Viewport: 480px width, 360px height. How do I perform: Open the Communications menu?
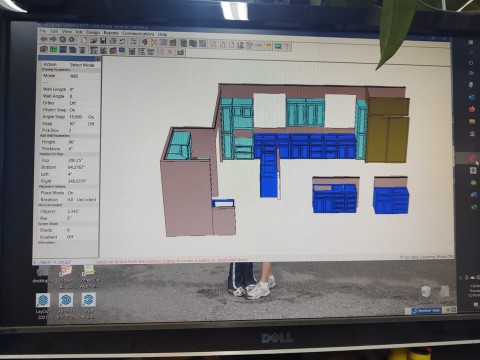point(138,34)
